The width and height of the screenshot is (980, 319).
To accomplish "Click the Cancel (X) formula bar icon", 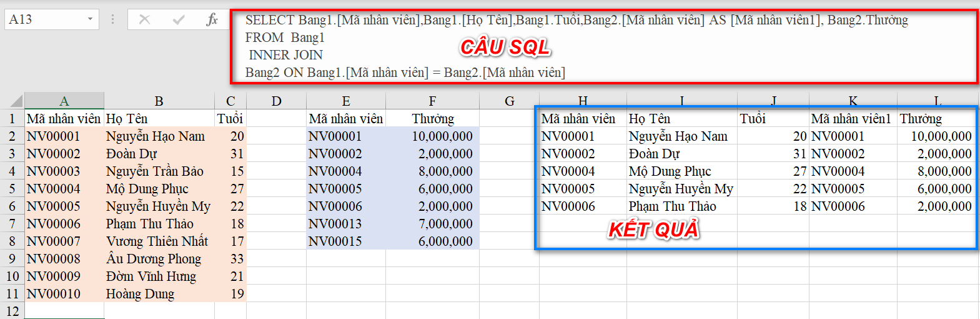I will (x=144, y=19).
